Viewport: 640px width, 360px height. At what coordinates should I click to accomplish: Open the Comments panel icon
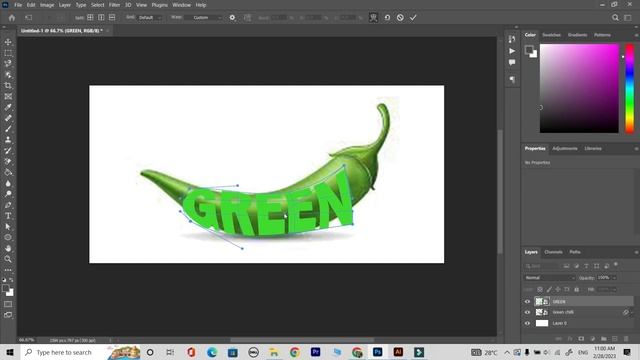click(x=512, y=62)
